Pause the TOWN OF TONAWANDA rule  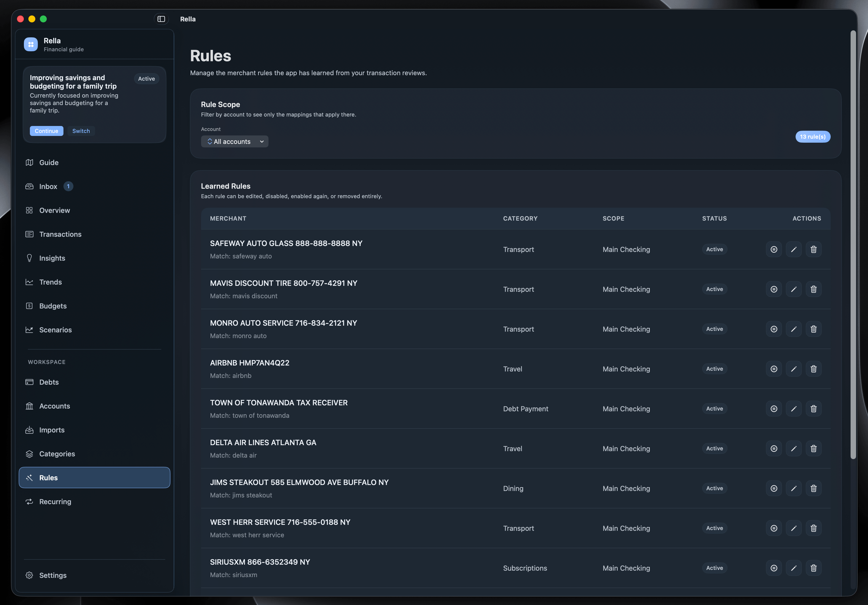[x=773, y=409]
